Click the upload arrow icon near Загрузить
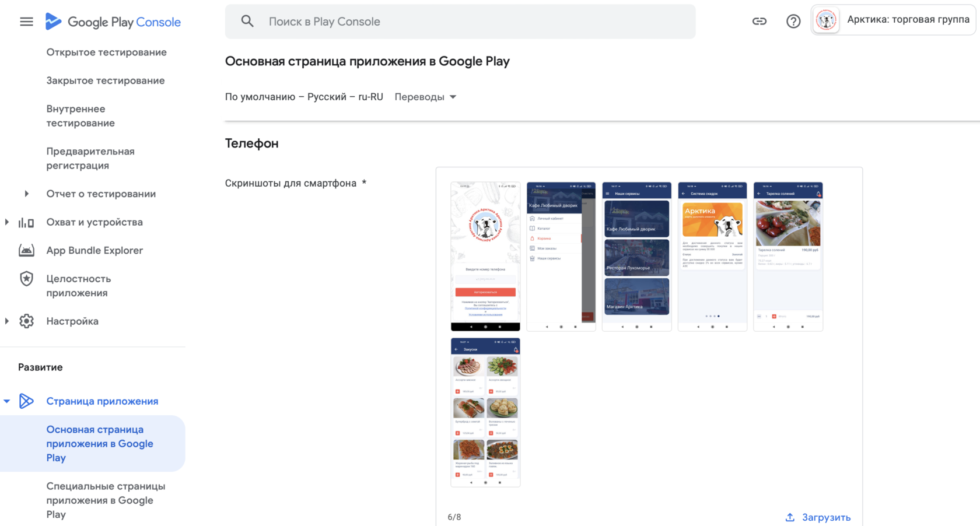Viewport: 980px width, 526px height. (790, 517)
